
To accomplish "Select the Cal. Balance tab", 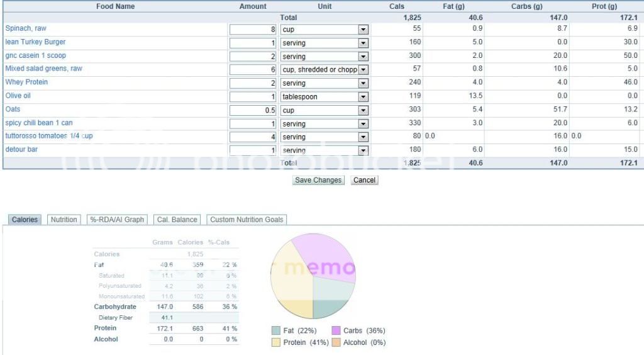I will pos(177,220).
